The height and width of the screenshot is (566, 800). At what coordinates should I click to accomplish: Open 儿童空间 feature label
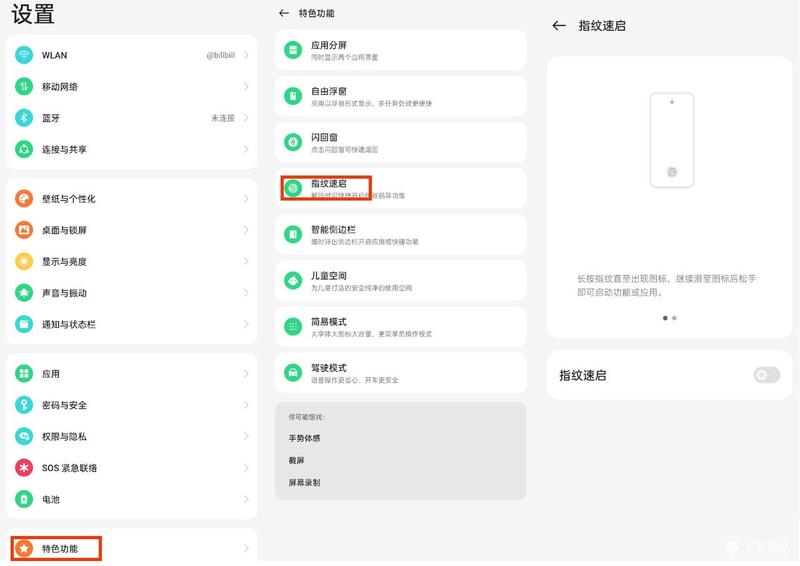(x=329, y=276)
